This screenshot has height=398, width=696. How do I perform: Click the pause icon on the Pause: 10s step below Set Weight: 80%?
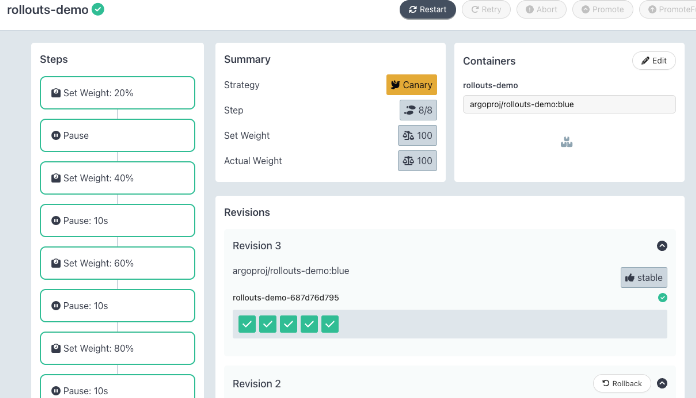[x=55, y=391]
